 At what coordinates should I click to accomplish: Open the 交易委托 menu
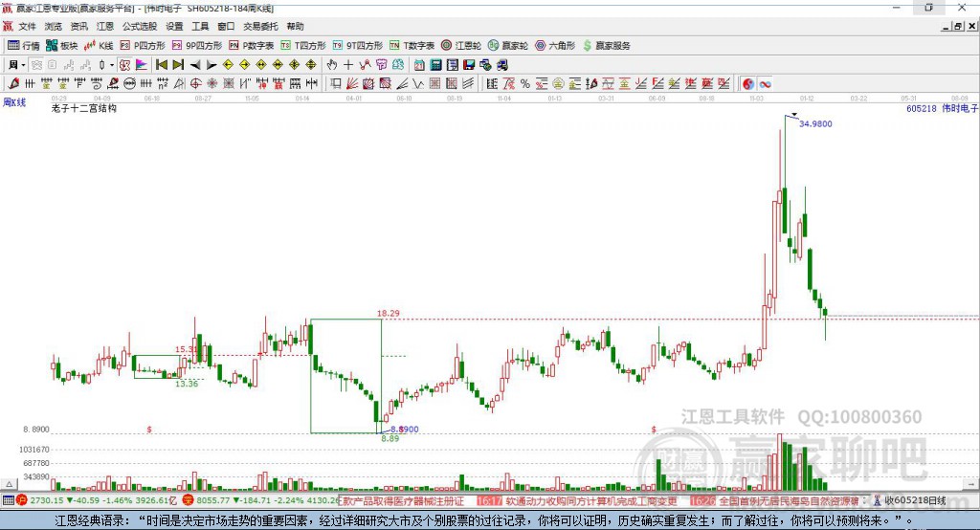260,26
